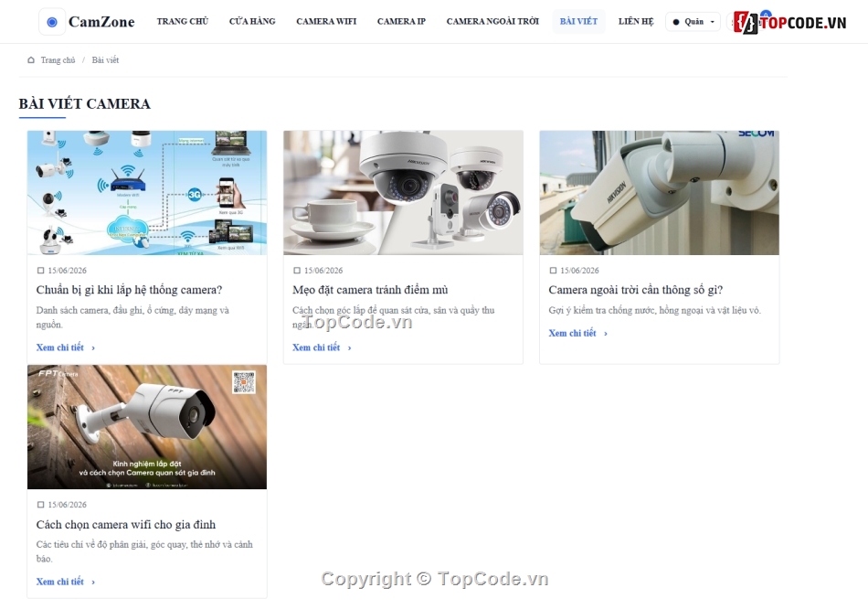Open the BÀI VIẾT nav tab
868x609 pixels.
point(578,22)
